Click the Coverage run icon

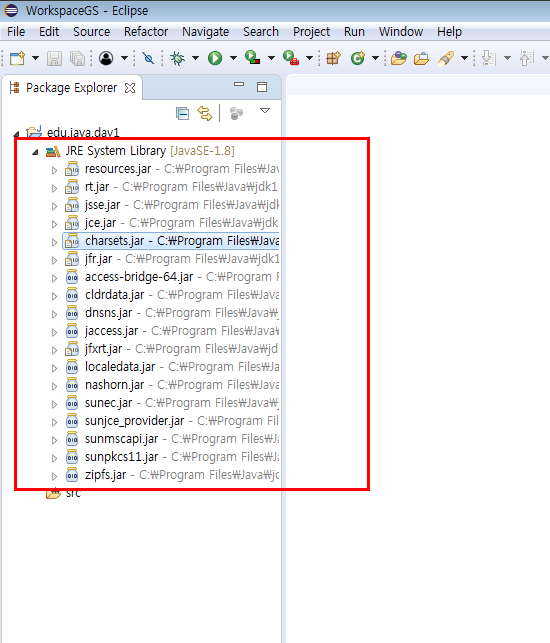point(252,57)
